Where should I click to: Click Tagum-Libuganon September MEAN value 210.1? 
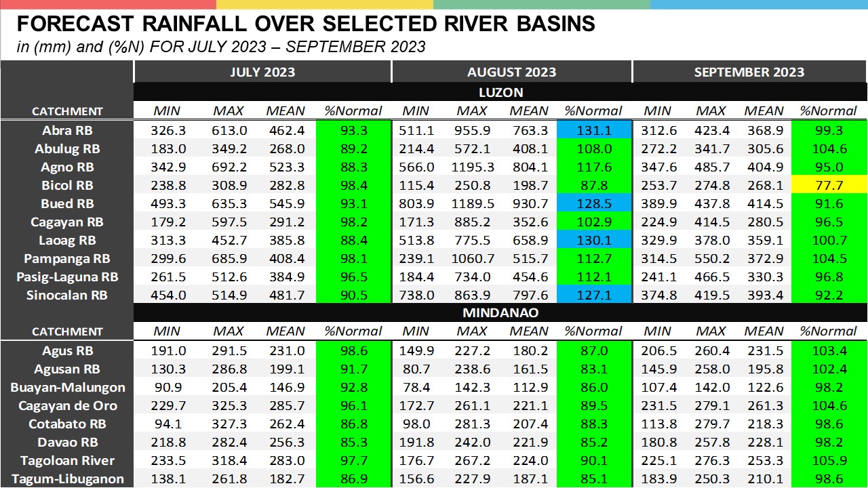pyautogui.click(x=764, y=479)
